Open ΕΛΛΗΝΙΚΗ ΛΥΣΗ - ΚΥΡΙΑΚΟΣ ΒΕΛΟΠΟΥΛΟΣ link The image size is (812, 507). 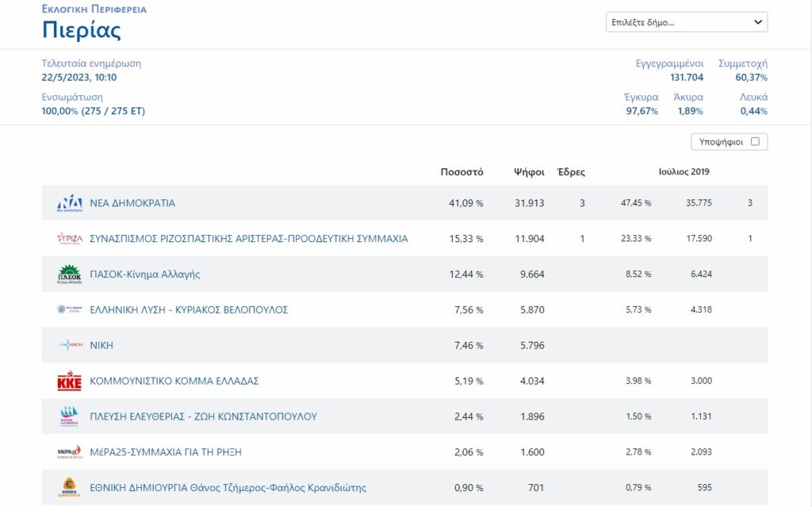pyautogui.click(x=189, y=309)
